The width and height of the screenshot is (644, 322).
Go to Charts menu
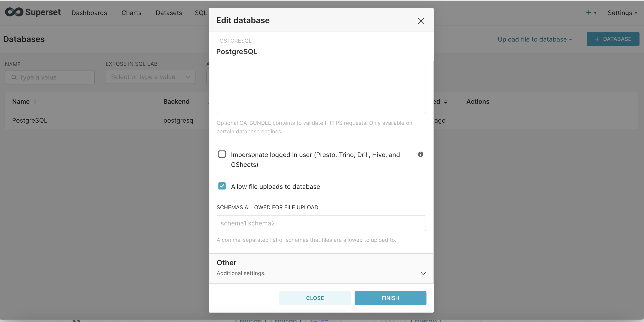click(x=131, y=13)
